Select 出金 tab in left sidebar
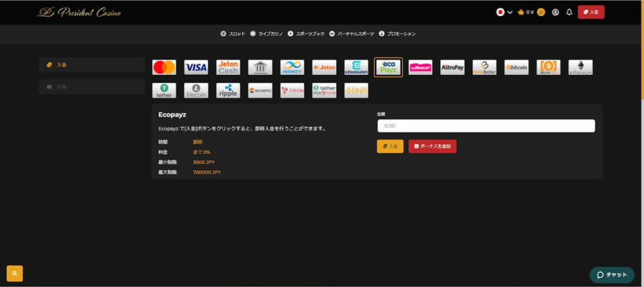Image resolution: width=644 pixels, height=287 pixels. point(92,87)
